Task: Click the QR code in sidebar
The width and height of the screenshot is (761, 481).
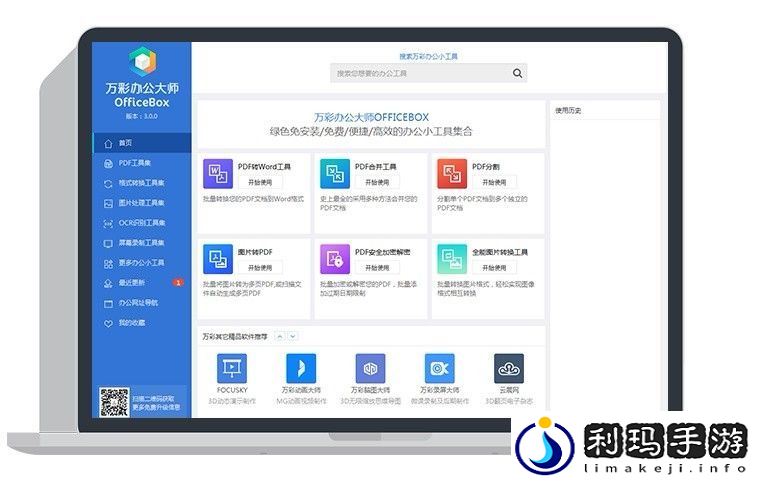Action: click(114, 402)
